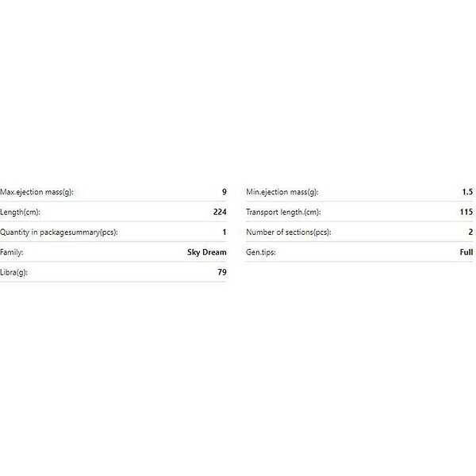Select the number of sections value 2

coord(470,232)
